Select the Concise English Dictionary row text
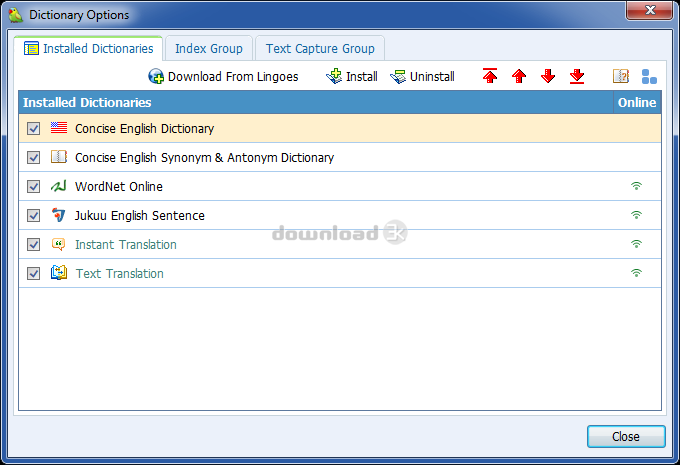The image size is (680, 465). click(x=144, y=129)
